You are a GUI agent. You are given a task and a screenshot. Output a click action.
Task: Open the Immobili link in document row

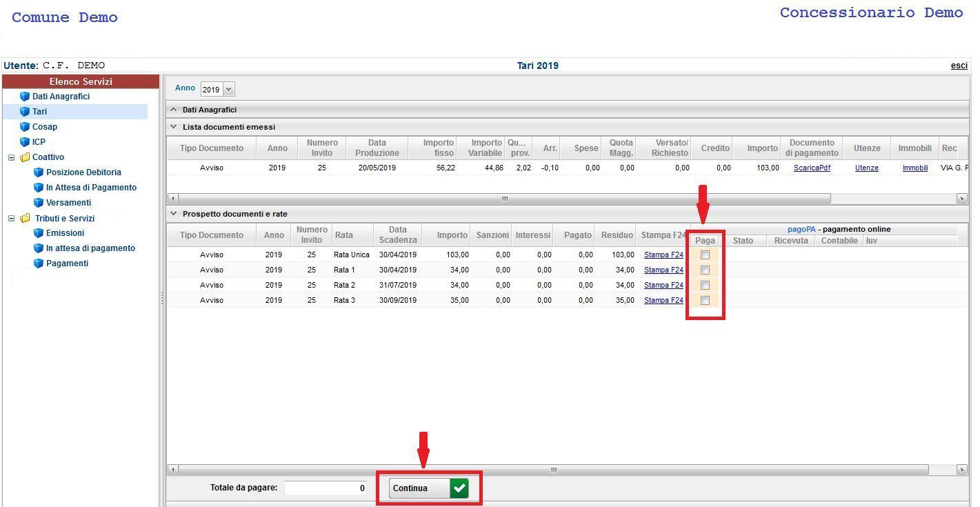tap(915, 168)
